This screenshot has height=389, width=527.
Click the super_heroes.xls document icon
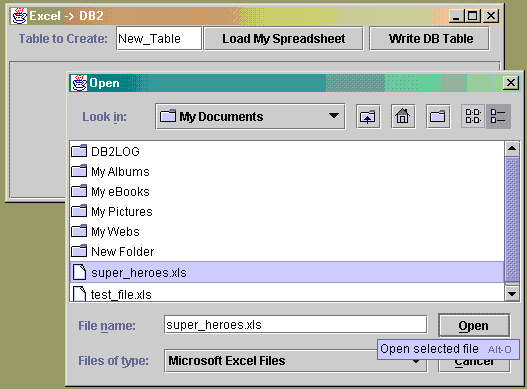[x=80, y=272]
